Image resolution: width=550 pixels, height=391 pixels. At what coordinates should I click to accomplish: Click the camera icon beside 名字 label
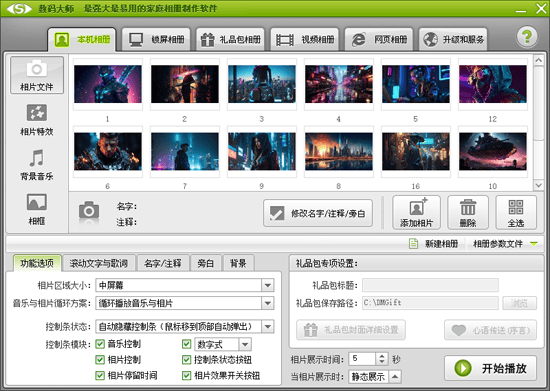(89, 211)
